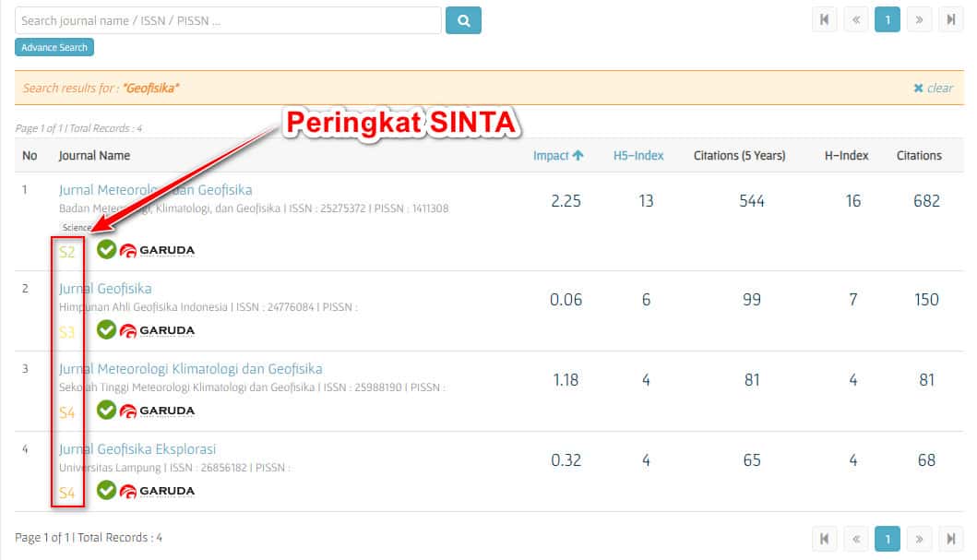Open Jurnal Meteorologi dan Geofisika journal link
This screenshot has width=977, height=560.
click(155, 190)
